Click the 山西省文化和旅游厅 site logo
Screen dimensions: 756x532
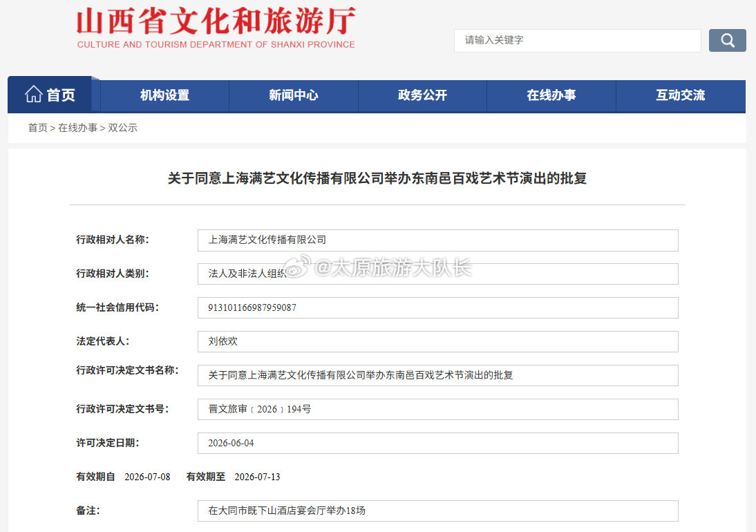pos(216,21)
